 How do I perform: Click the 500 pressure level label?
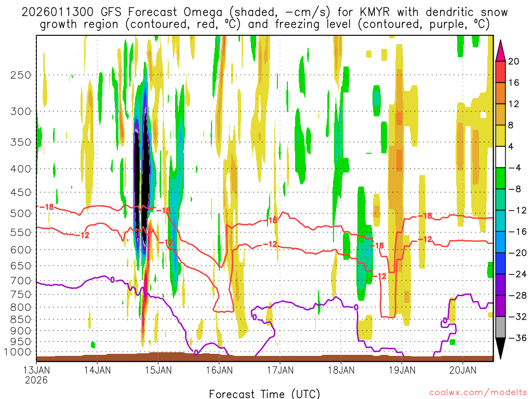click(21, 214)
